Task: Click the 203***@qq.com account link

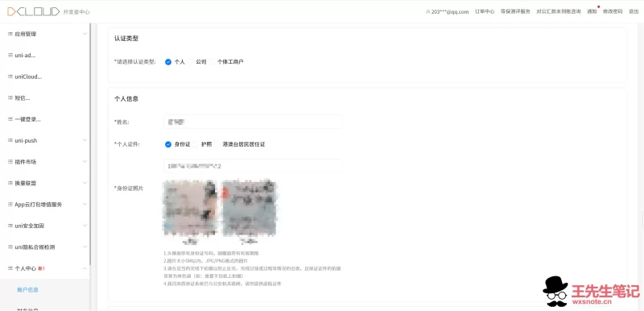Action: click(450, 12)
